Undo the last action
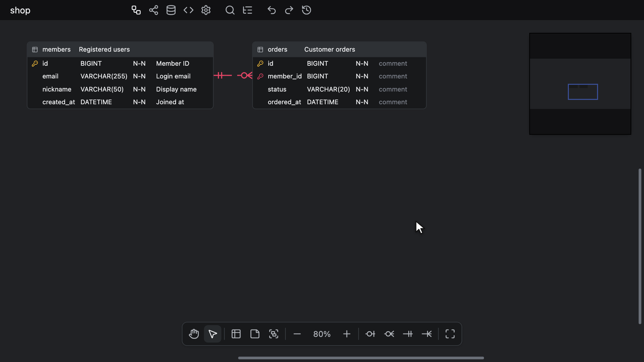The height and width of the screenshot is (362, 644). (x=272, y=10)
